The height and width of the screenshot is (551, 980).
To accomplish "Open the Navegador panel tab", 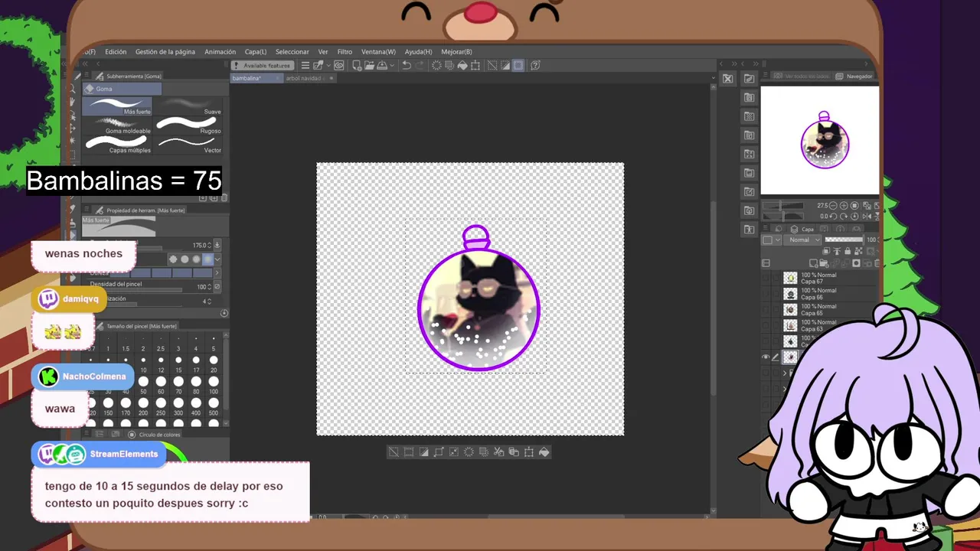I will (854, 76).
